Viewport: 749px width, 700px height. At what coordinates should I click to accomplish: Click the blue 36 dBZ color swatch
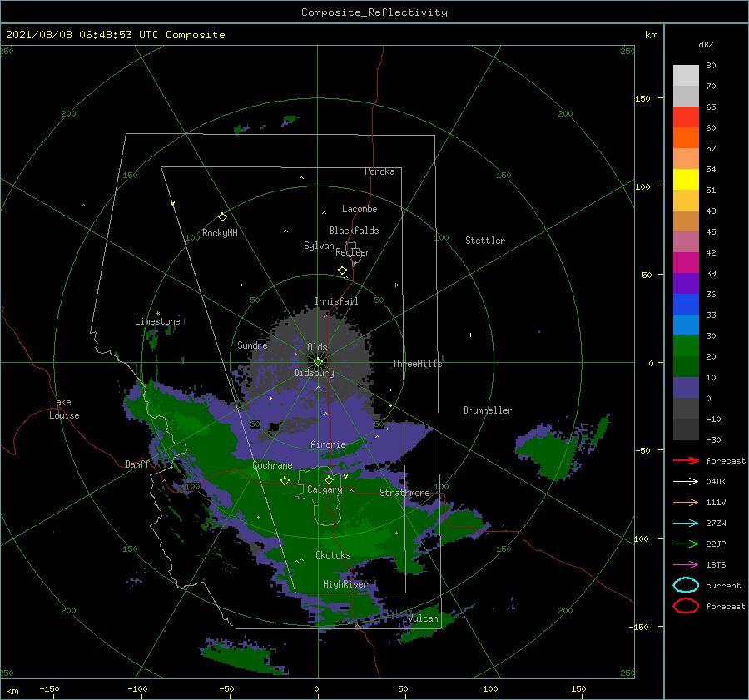click(686, 304)
